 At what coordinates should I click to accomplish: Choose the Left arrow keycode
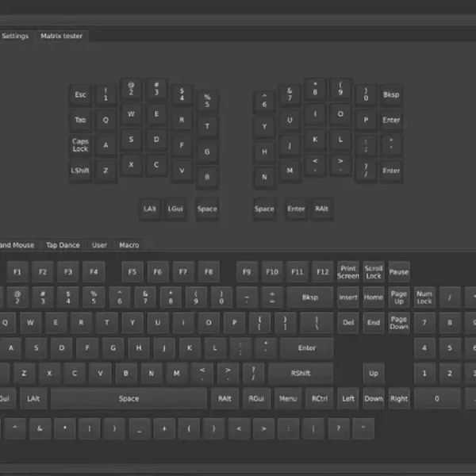pyautogui.click(x=348, y=398)
